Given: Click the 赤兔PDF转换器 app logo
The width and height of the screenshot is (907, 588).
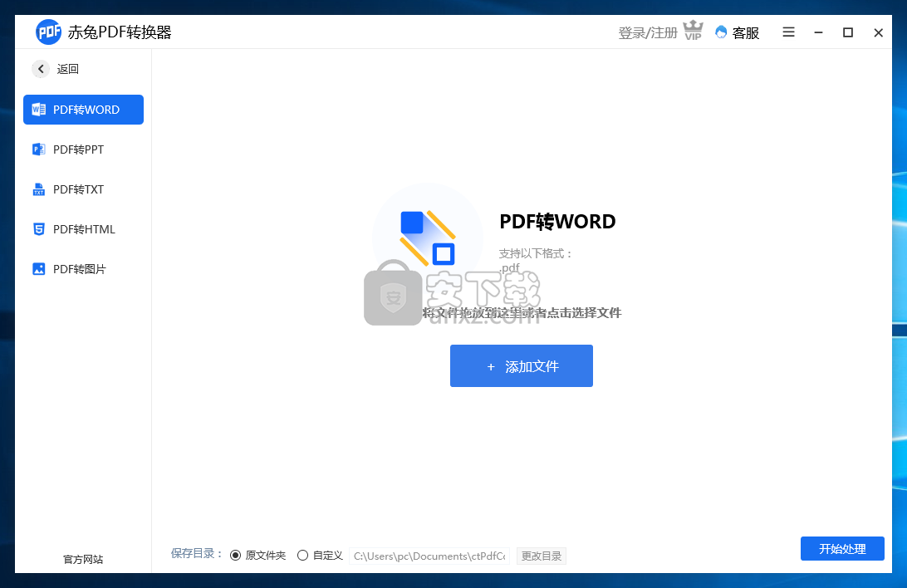Looking at the screenshot, I should coord(48,32).
